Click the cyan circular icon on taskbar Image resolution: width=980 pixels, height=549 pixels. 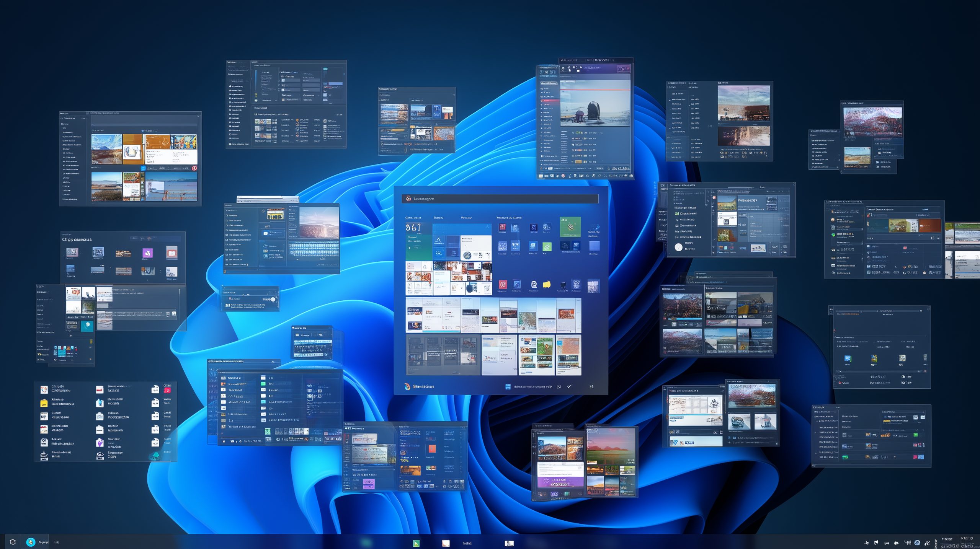pyautogui.click(x=31, y=542)
